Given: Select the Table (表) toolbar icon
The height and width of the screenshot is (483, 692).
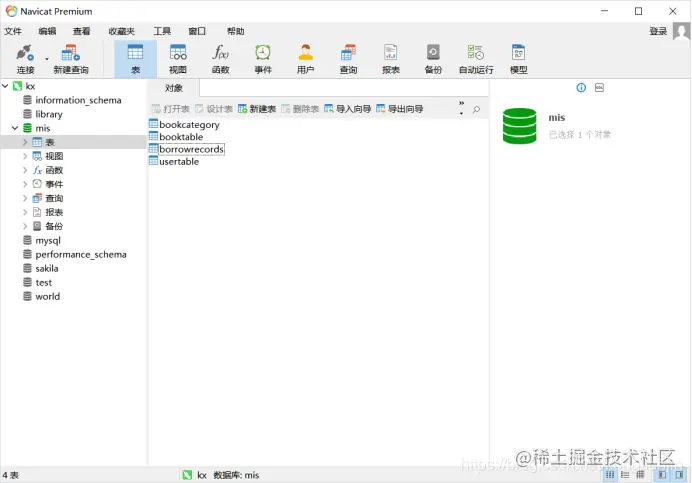Looking at the screenshot, I should tap(135, 59).
